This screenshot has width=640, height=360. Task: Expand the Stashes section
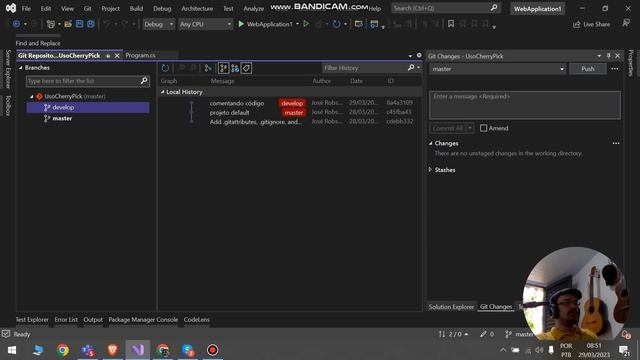(430, 169)
